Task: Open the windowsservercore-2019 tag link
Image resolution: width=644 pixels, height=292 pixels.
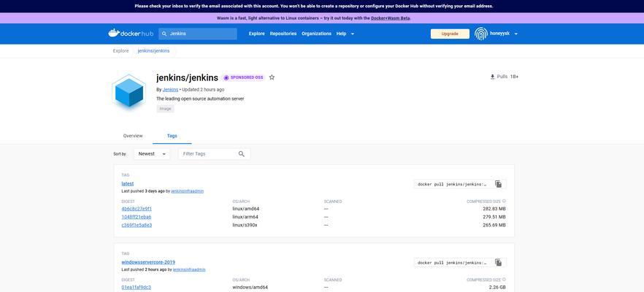Action: [x=148, y=262]
